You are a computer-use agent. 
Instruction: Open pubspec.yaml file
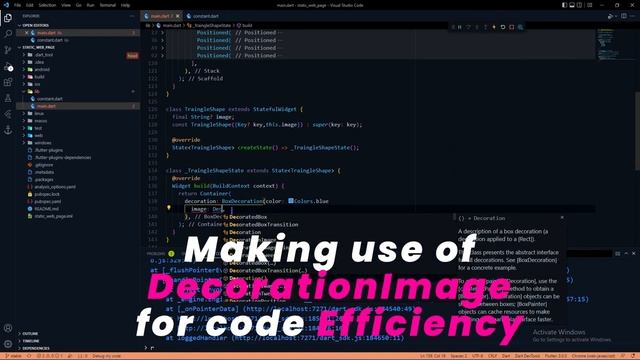pos(78,202)
